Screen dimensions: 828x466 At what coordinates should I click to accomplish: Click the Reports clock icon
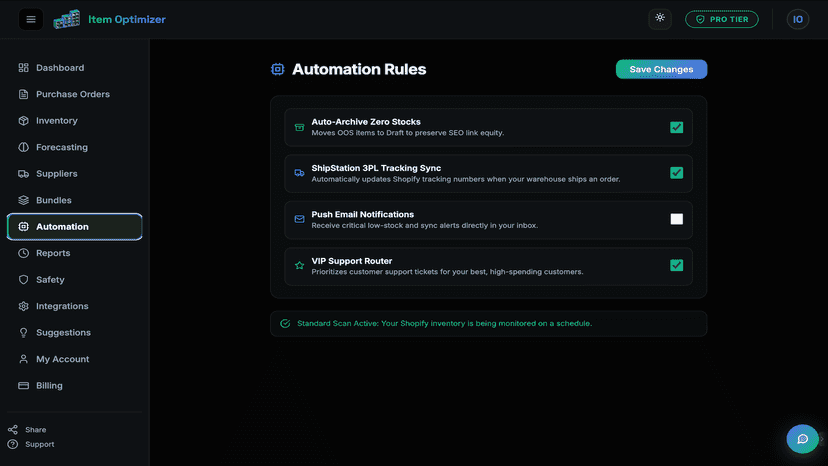pyautogui.click(x=23, y=253)
